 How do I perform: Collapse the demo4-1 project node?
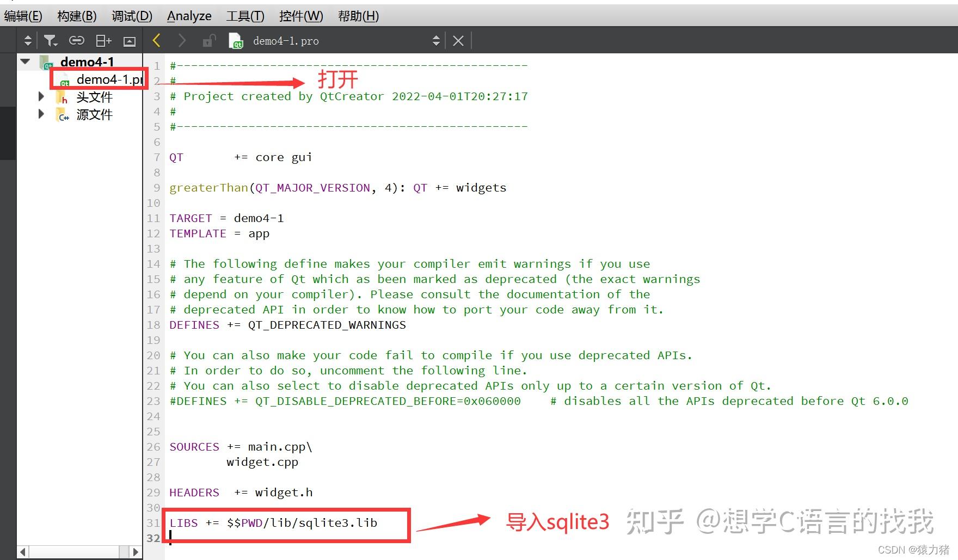(25, 61)
